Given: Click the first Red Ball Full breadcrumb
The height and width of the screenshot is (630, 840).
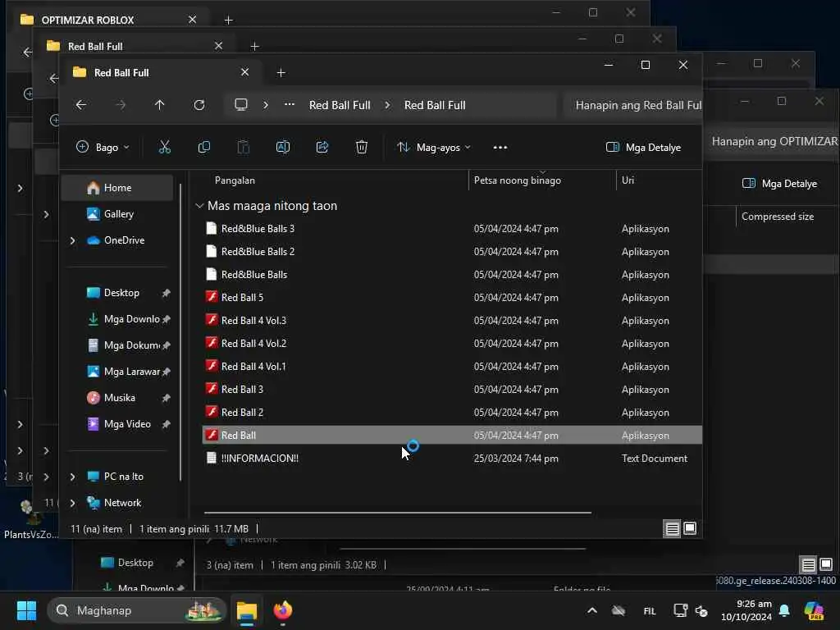Looking at the screenshot, I should pos(340,105).
